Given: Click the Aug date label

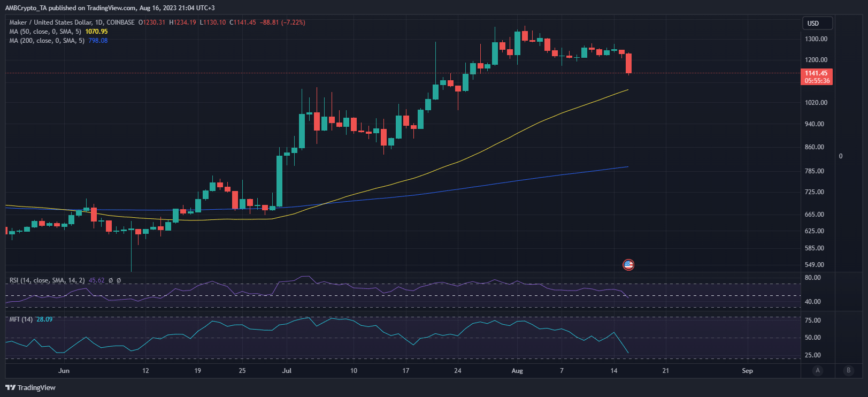Looking at the screenshot, I should pos(517,371).
